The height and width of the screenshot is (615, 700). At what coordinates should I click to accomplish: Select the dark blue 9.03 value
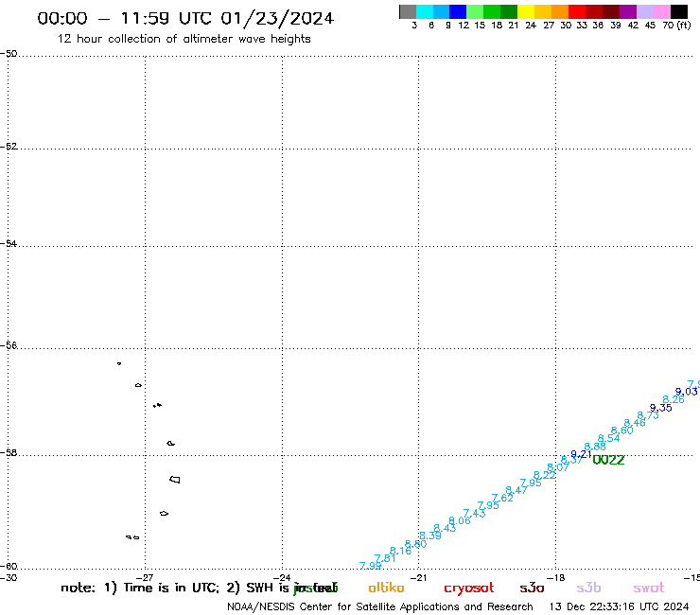[686, 392]
